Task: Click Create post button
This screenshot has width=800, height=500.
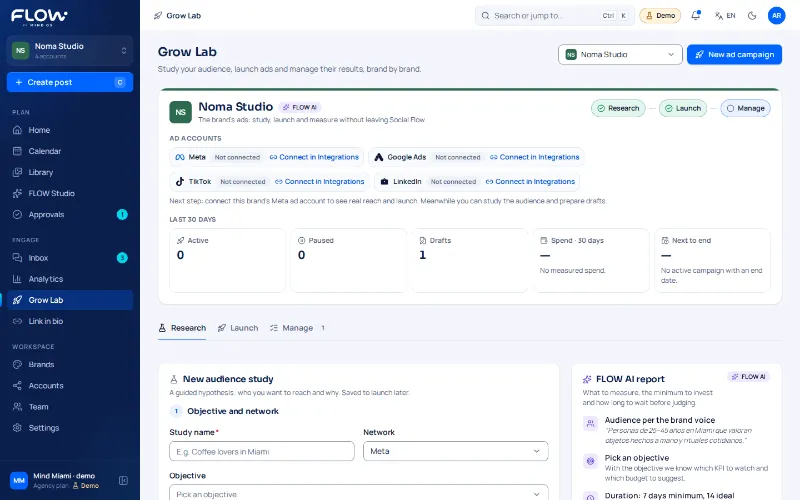Action: click(x=70, y=82)
